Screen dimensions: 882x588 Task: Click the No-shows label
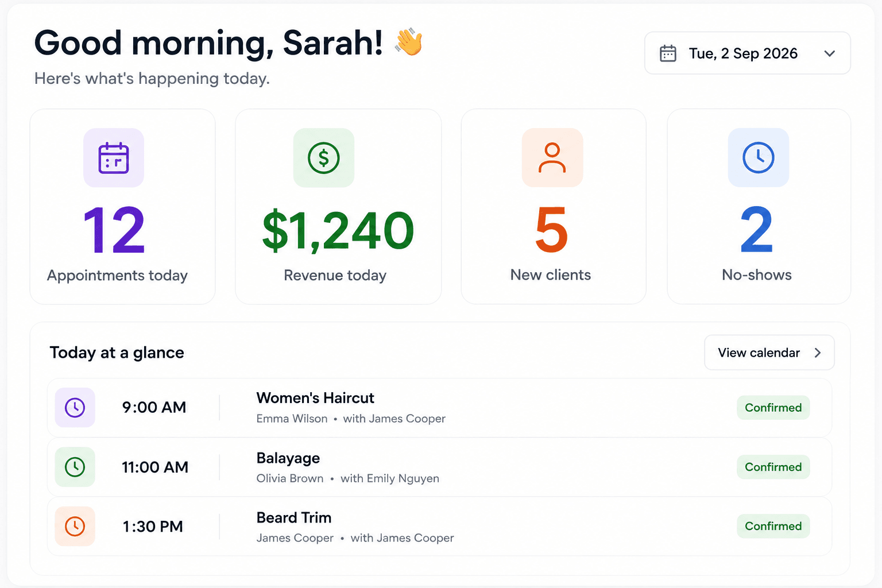[757, 275]
